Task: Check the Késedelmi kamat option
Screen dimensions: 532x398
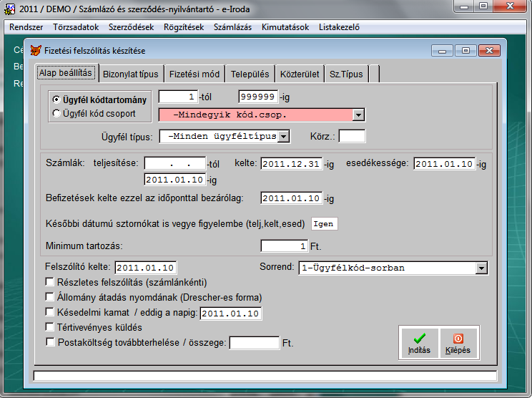Action: (49, 312)
